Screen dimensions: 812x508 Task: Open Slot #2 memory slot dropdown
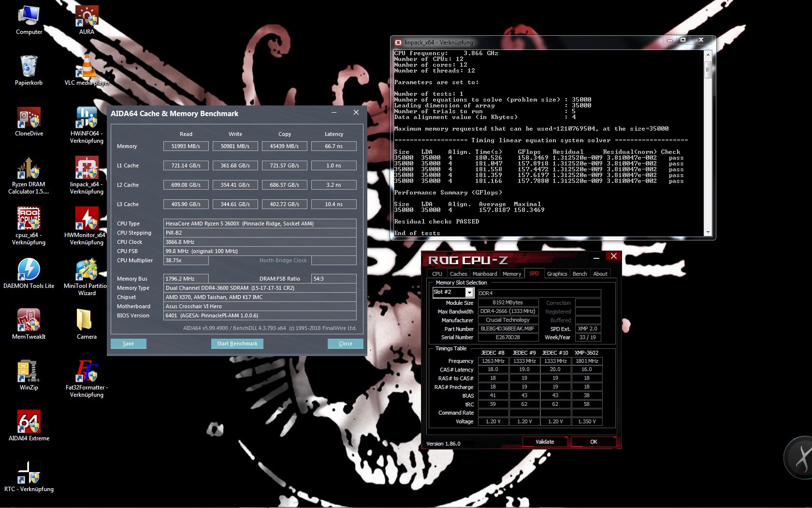point(469,292)
